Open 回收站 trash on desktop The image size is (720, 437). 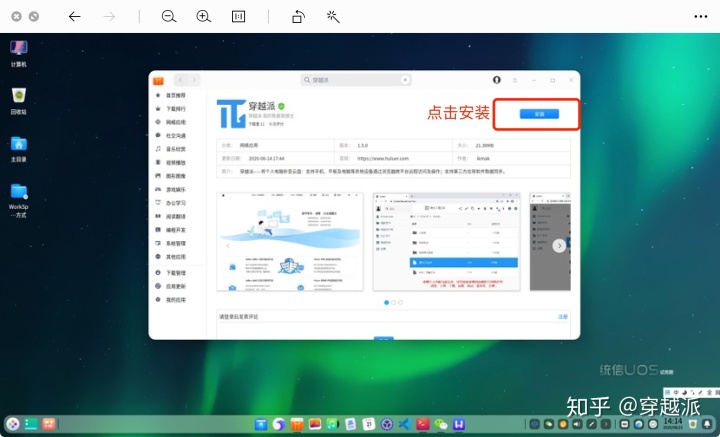point(19,101)
